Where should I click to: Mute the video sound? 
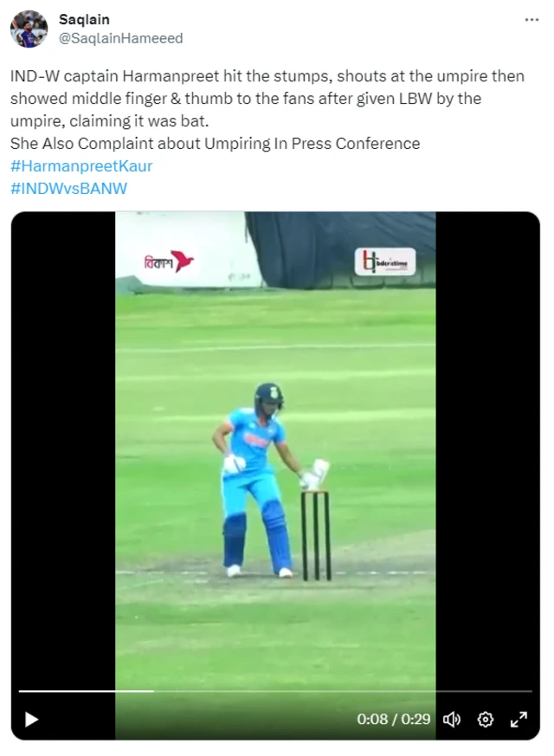tap(451, 720)
